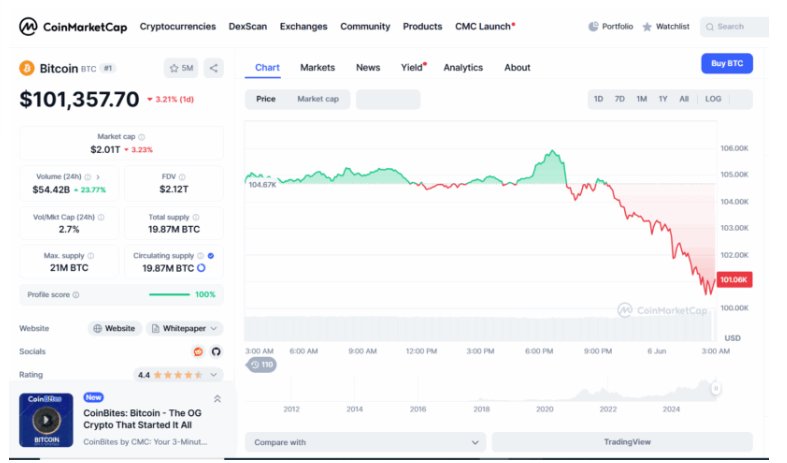Click the Portfolio link
787x463 pixels.
pos(617,27)
